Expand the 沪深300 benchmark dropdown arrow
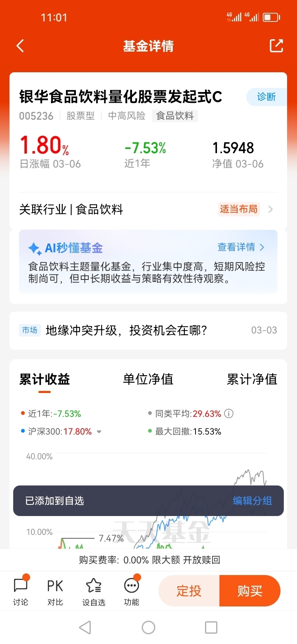Screen dimensions: 297x644 99,432
